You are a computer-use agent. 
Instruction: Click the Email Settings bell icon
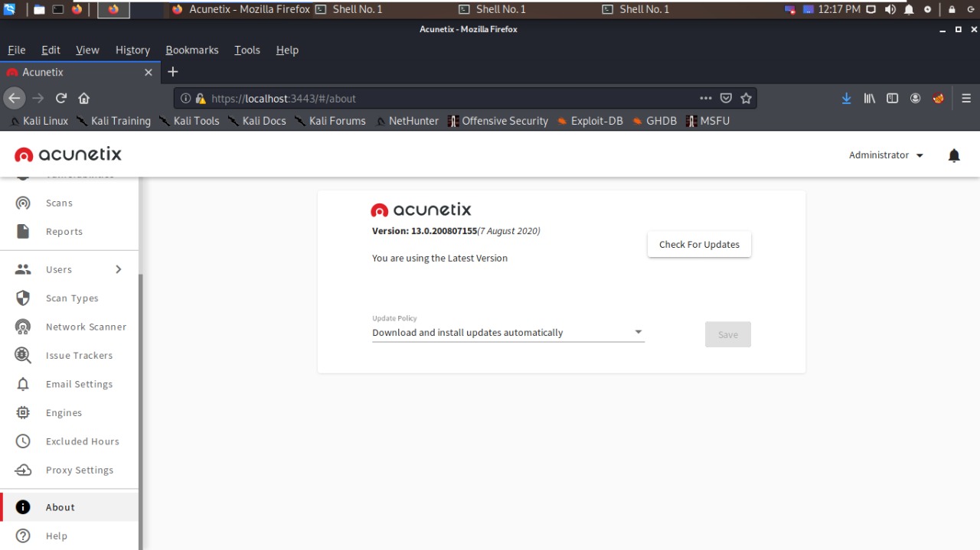coord(23,384)
